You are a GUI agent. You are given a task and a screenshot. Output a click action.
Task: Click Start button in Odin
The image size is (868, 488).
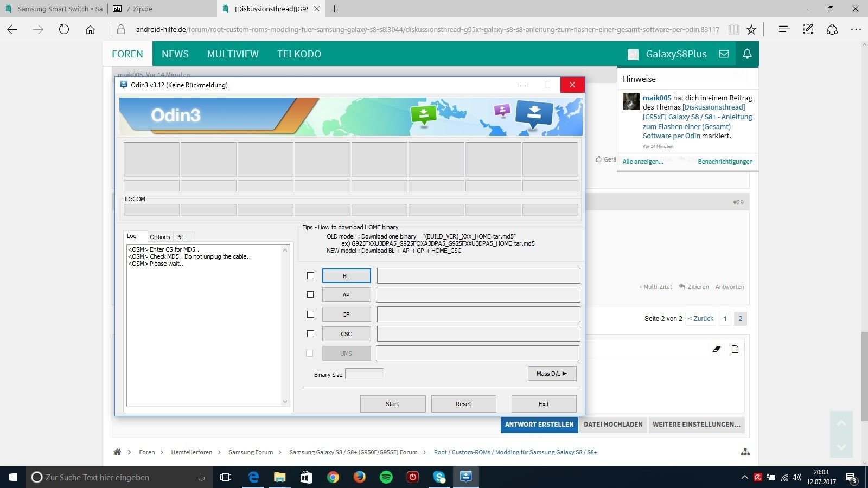pyautogui.click(x=392, y=404)
